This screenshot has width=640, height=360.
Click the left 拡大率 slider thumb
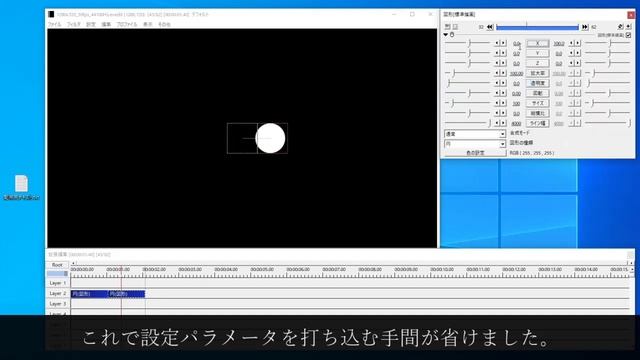(x=453, y=73)
